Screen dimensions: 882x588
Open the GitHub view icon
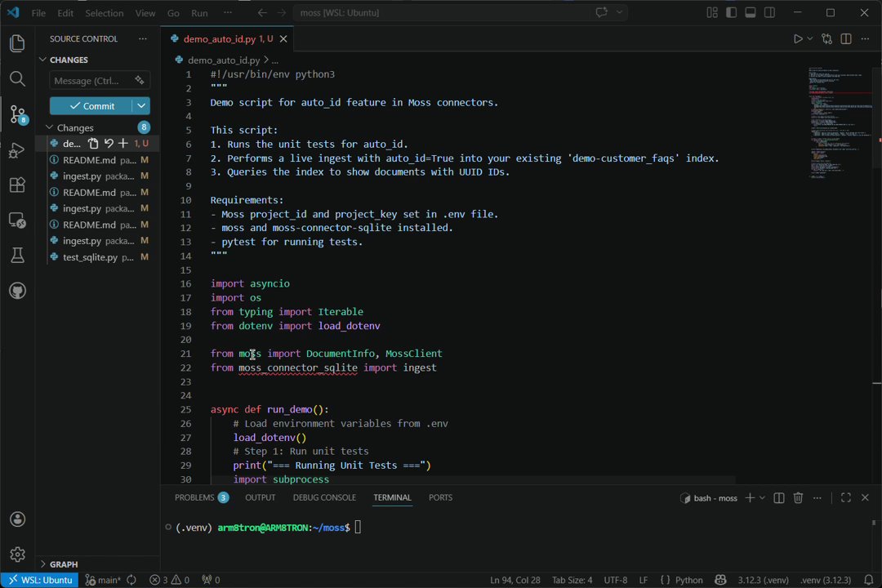(x=17, y=291)
